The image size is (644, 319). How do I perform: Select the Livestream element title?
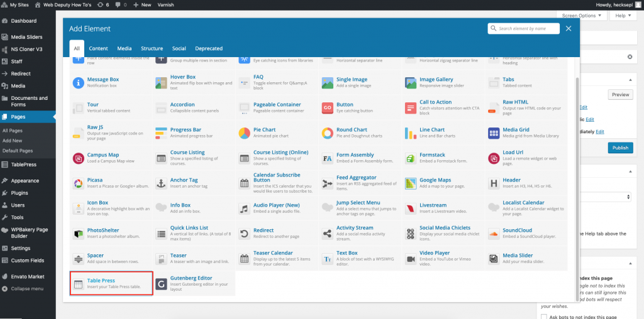tap(433, 205)
